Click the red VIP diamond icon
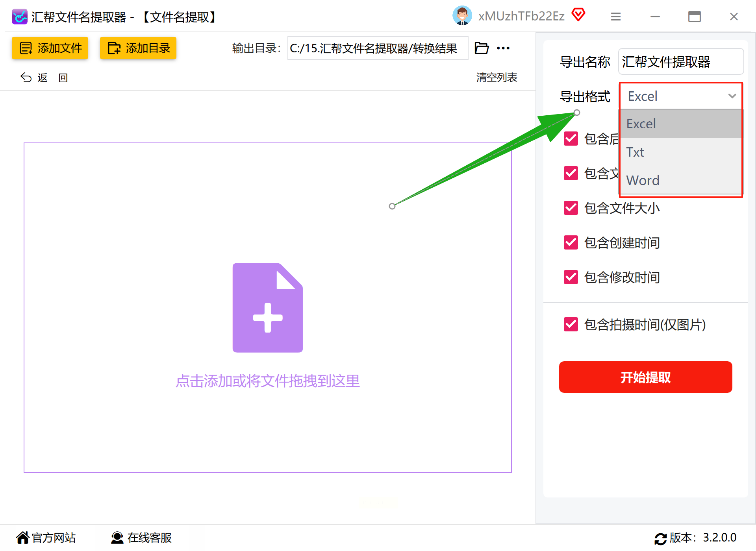 (x=578, y=15)
